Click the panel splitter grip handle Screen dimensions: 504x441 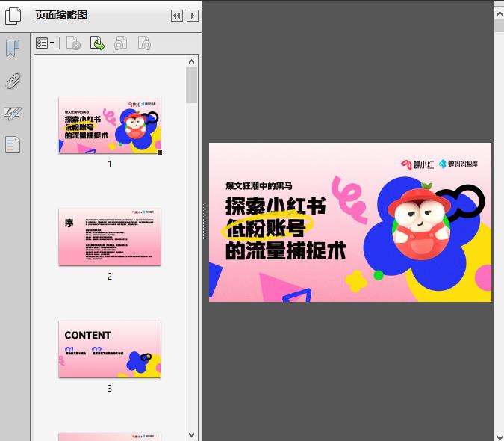click(204, 222)
